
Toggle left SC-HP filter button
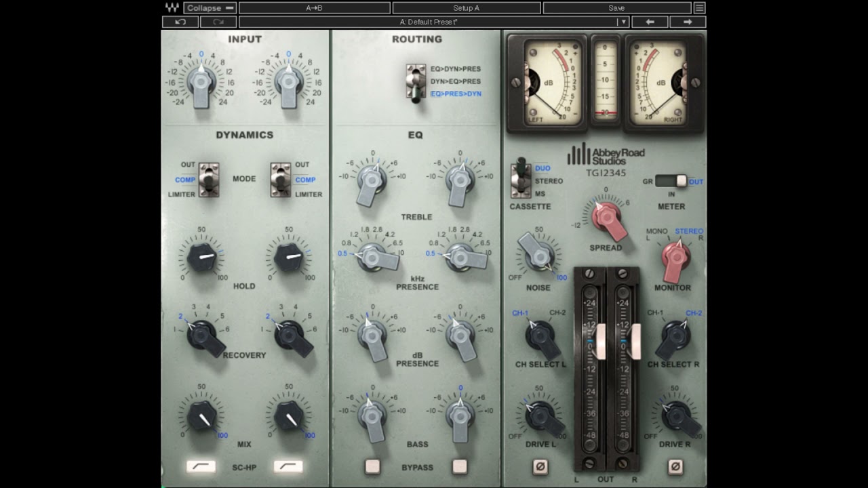pos(201,466)
